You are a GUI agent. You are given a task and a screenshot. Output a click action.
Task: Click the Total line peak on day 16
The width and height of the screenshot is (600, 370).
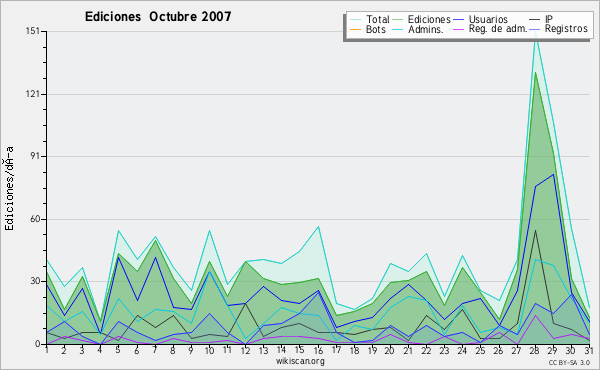(318, 227)
